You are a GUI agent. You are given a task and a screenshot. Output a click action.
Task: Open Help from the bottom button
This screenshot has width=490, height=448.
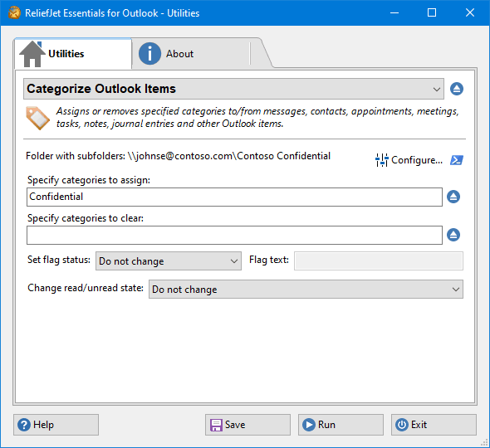click(x=56, y=425)
